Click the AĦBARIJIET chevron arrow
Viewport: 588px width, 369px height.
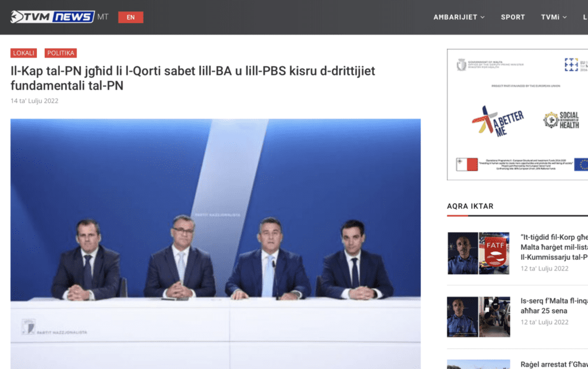coord(482,17)
